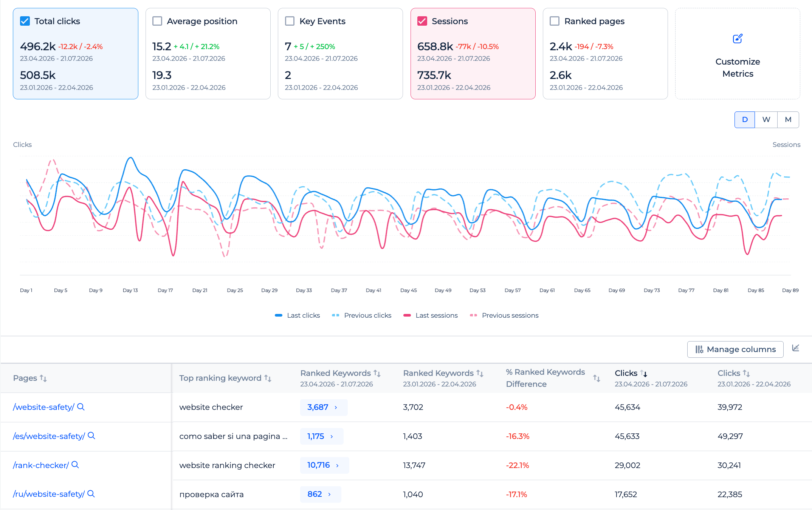Click the Customize Metrics edit icon
The width and height of the screenshot is (812, 510).
click(738, 39)
